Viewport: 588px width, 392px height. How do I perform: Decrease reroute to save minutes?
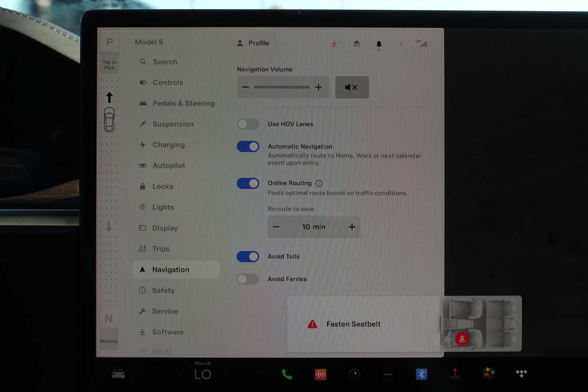[x=276, y=227]
